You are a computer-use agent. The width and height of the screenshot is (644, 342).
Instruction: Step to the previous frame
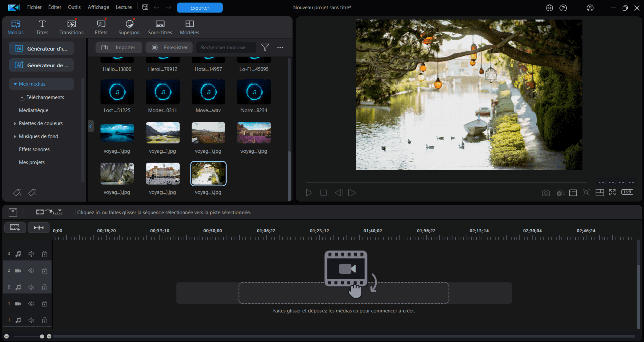(x=339, y=193)
